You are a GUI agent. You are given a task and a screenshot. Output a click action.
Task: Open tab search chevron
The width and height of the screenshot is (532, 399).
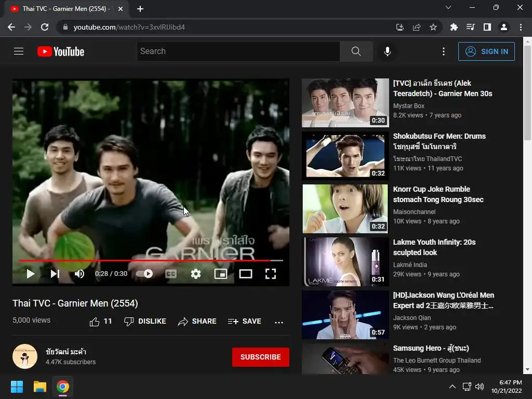[448, 7]
